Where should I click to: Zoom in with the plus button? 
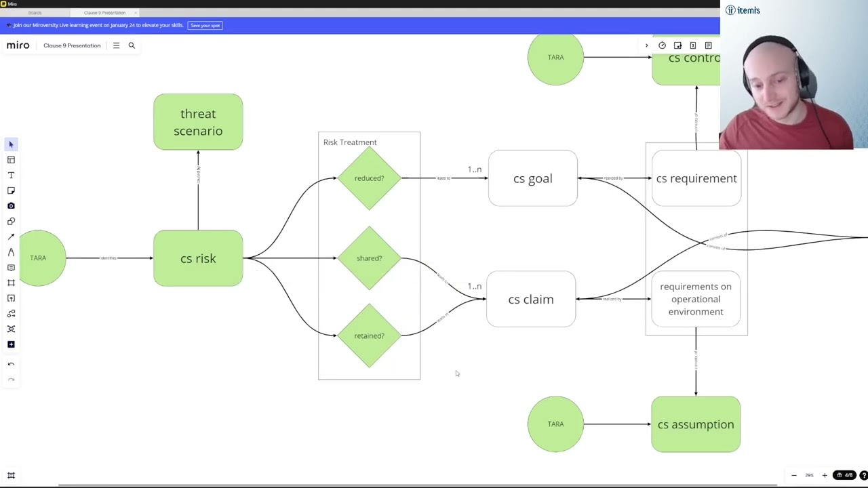coord(825,475)
